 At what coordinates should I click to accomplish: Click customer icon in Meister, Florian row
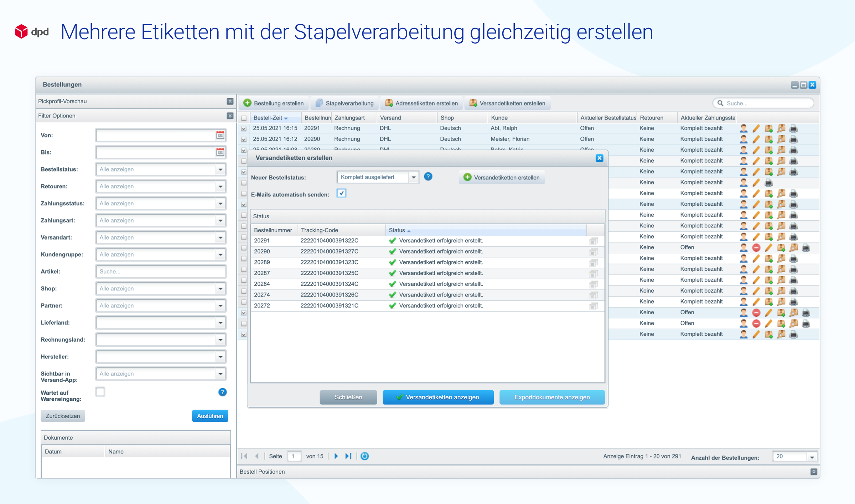coord(744,139)
